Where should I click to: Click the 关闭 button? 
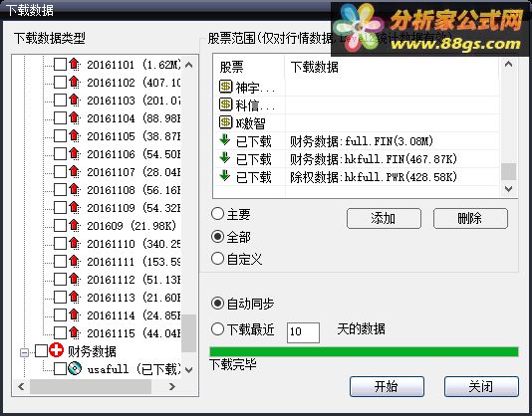(481, 386)
